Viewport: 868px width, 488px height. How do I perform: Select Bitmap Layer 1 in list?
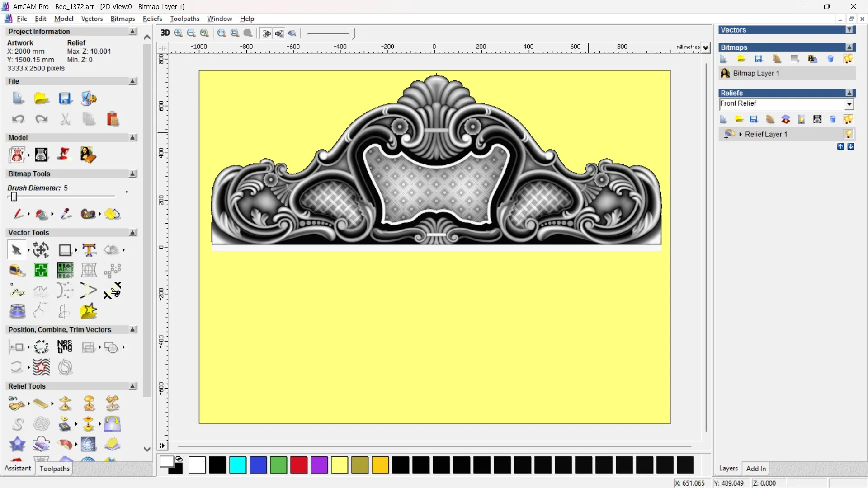756,73
